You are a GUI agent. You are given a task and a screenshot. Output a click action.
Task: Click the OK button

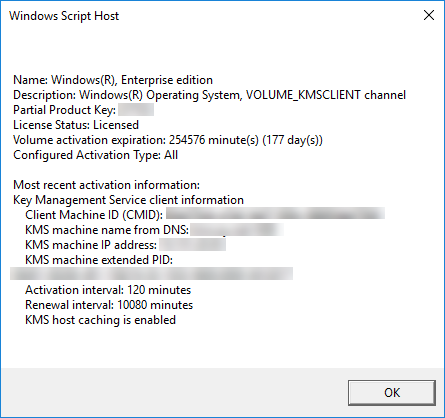[x=392, y=392]
